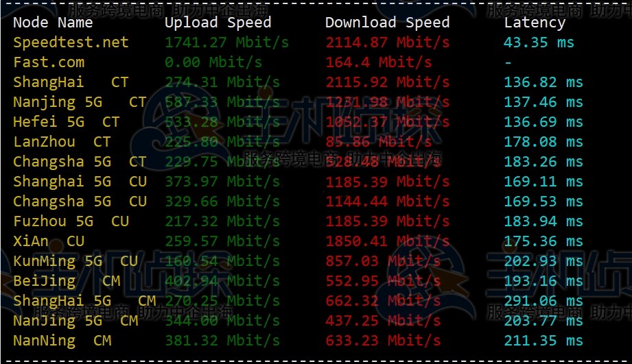
Task: Click the KunMing 5G CU node entry
Action: [75, 261]
